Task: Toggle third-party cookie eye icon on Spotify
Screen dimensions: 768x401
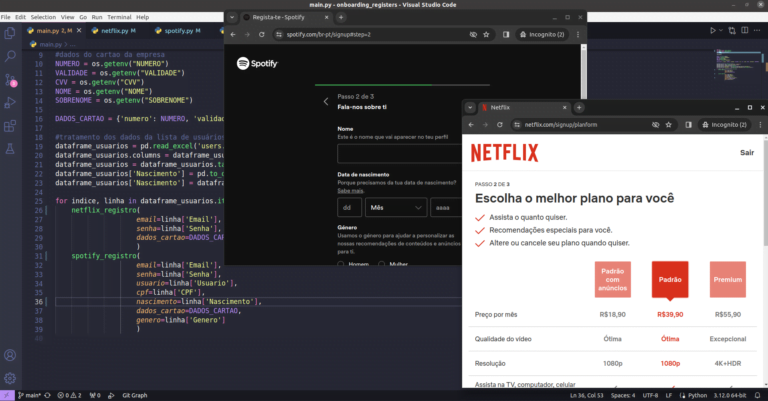Action: (473, 35)
